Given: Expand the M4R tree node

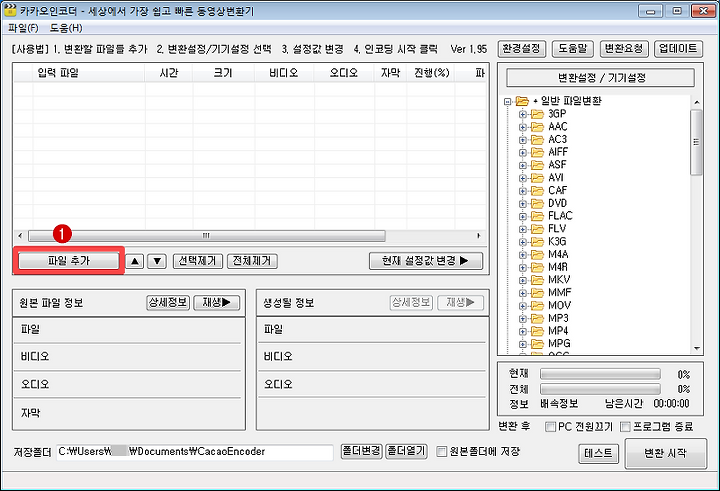Looking at the screenshot, I should tap(523, 268).
